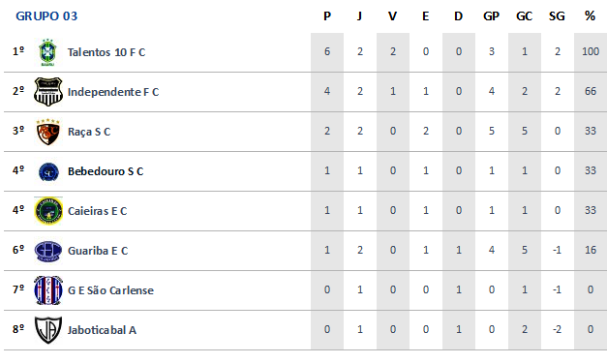Click the GP goals-for column header
This screenshot has width=607, height=364.
491,16
